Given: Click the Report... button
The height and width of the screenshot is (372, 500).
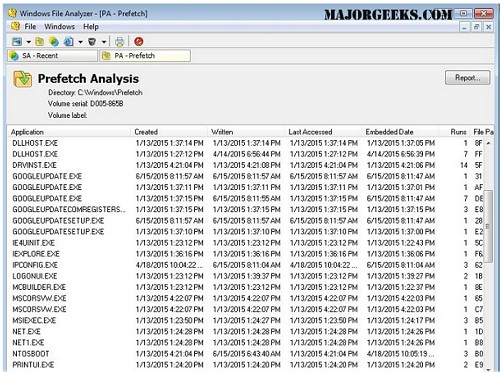Looking at the screenshot, I should [468, 78].
